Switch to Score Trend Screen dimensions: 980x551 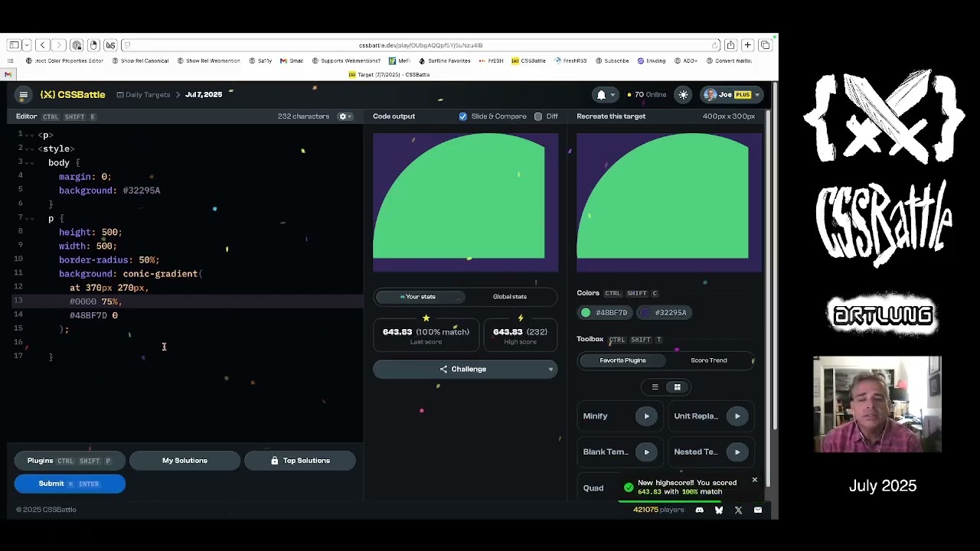(x=709, y=360)
